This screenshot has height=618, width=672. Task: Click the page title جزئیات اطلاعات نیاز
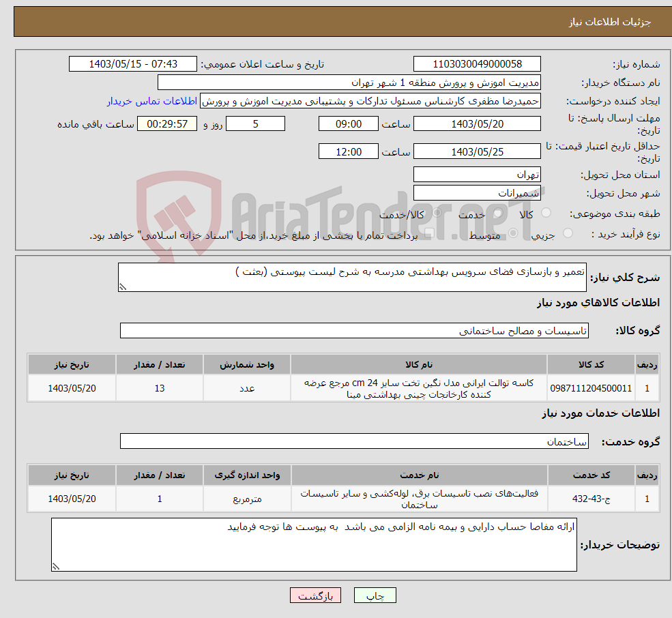[x=610, y=22]
